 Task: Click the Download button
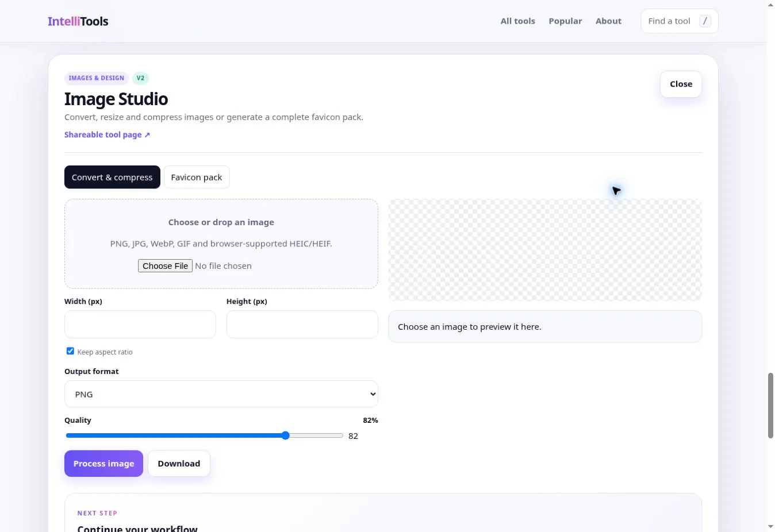(x=179, y=464)
